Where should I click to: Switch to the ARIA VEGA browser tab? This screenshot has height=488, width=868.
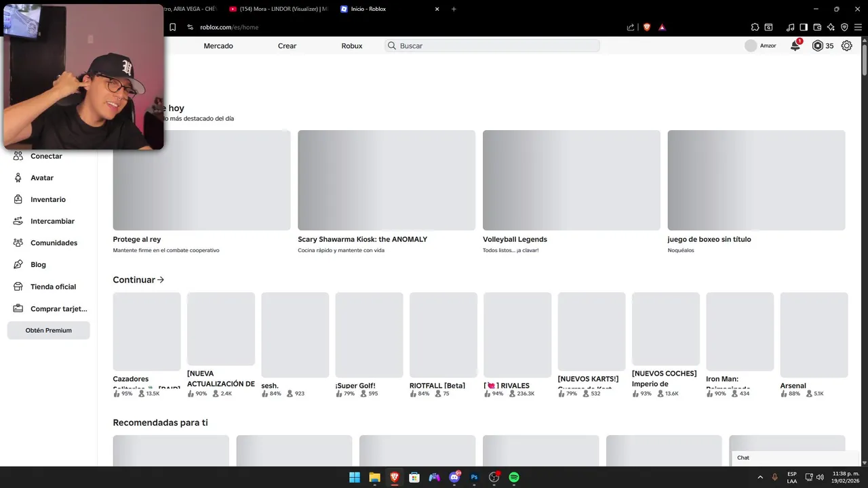190,9
